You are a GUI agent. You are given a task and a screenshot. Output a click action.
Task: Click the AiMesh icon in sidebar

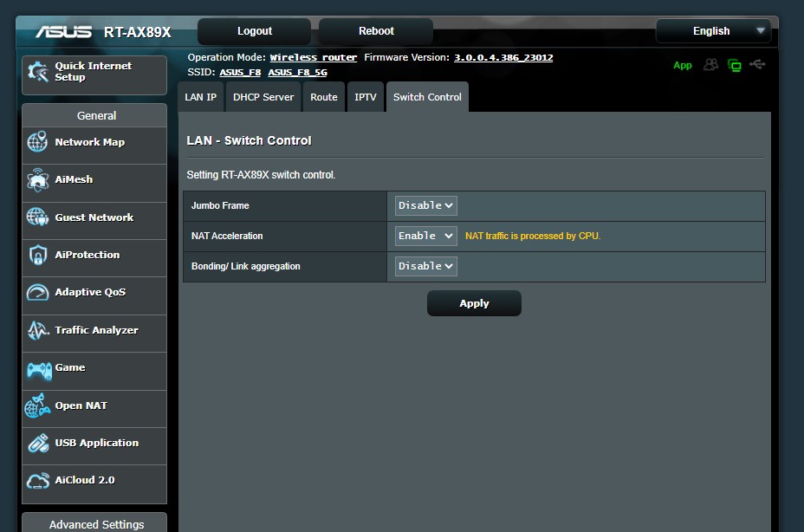(37, 179)
